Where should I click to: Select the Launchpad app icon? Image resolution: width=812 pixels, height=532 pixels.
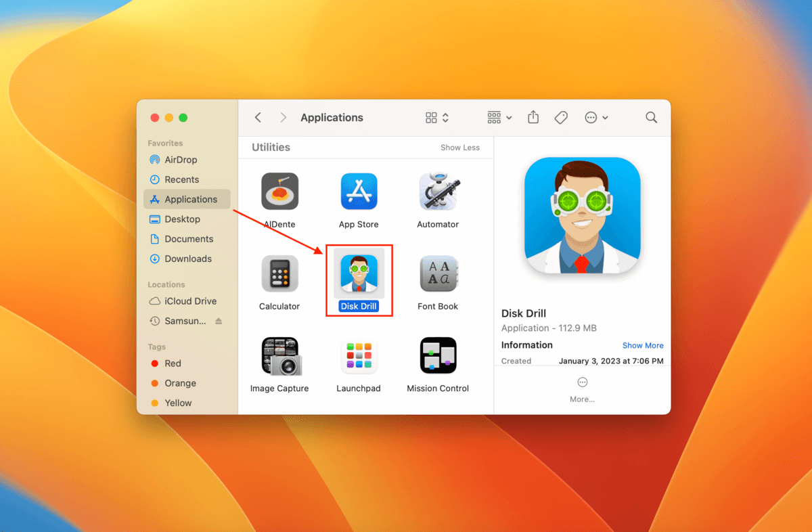(x=359, y=356)
